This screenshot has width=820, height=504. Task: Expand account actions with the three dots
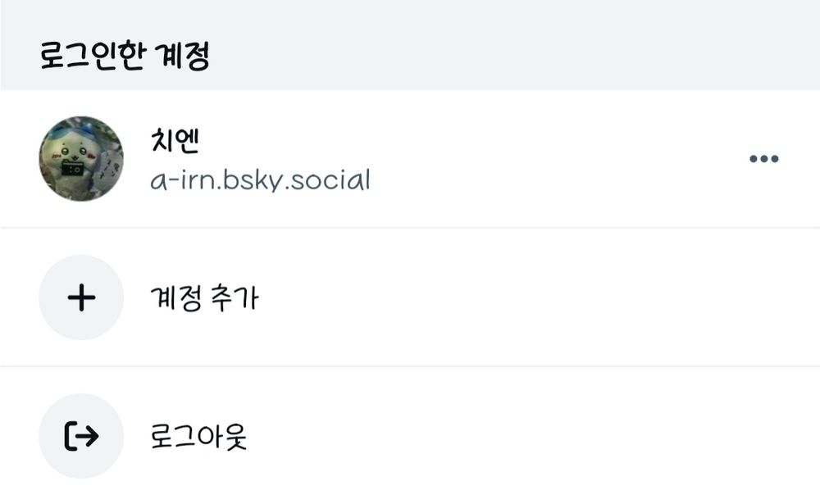(763, 158)
